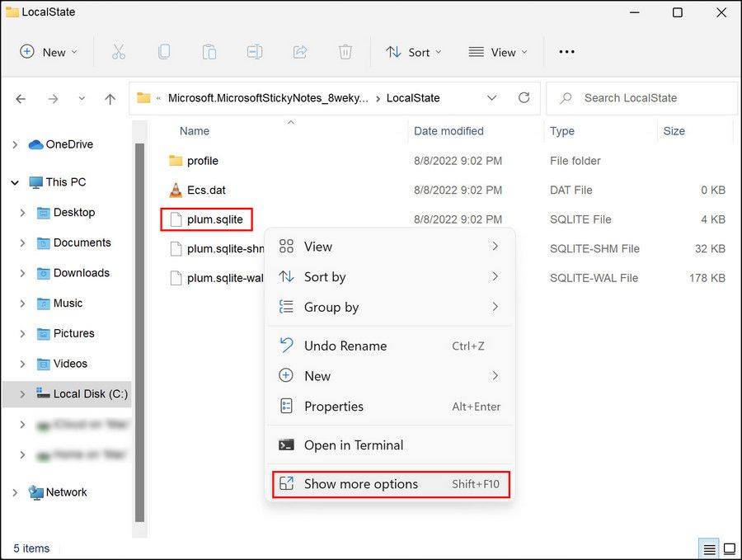Select Properties in context menu

[390, 407]
